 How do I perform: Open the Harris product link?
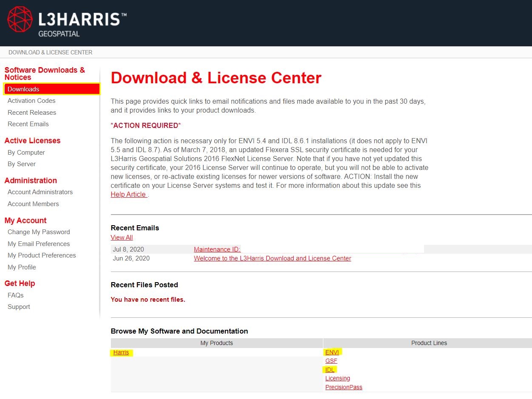121,352
